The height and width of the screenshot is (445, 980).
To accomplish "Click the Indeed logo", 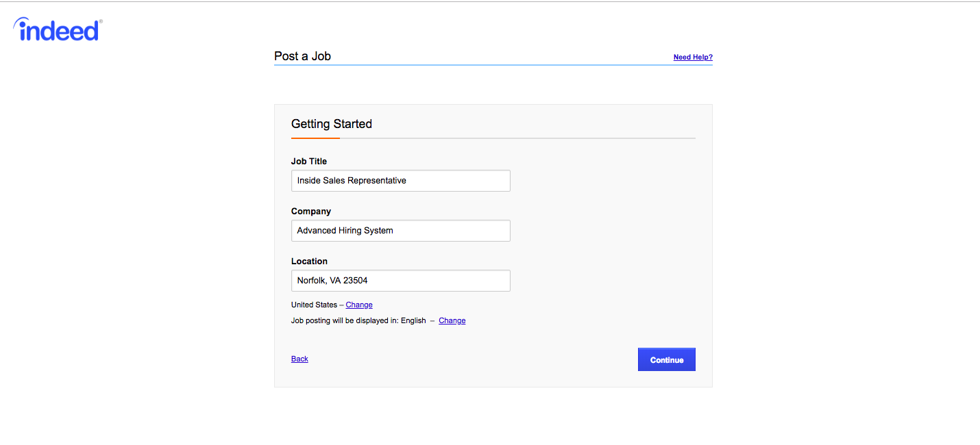I will [58, 29].
